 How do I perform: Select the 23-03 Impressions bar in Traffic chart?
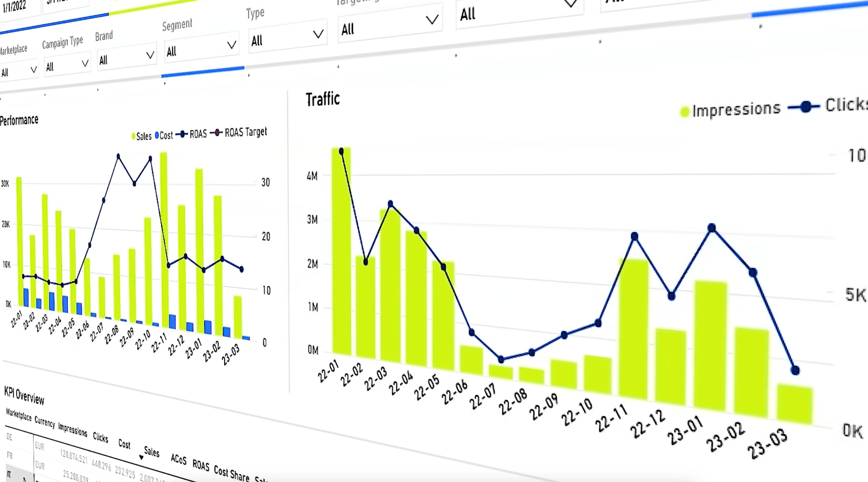[x=795, y=404]
